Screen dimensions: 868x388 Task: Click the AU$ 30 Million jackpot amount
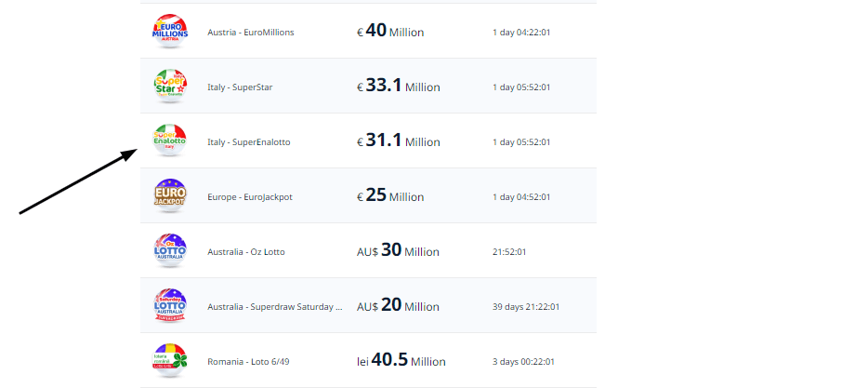398,251
